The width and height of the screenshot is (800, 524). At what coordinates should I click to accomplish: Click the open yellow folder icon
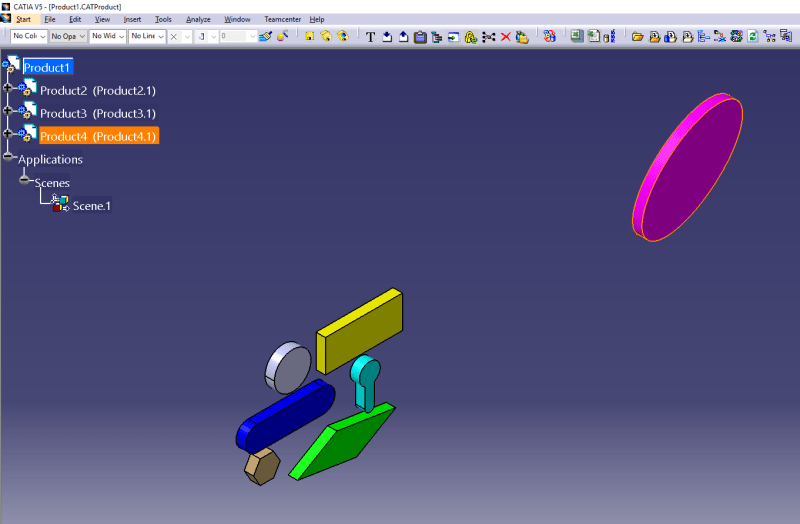pos(637,37)
